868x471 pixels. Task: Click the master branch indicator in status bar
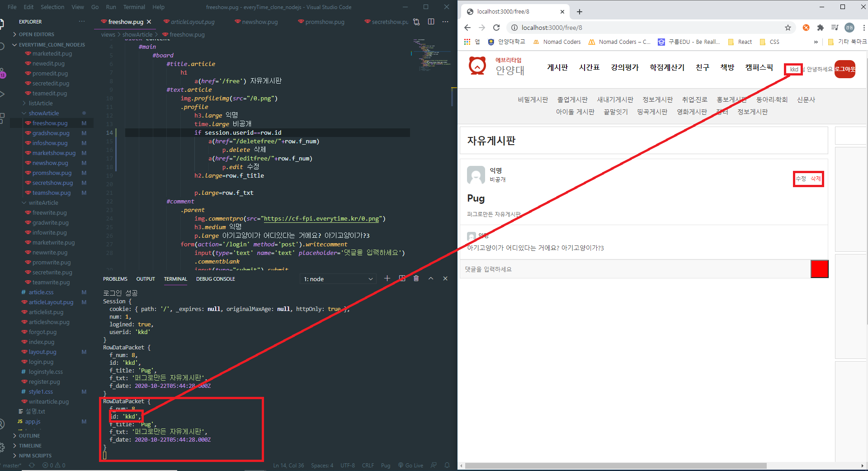click(x=11, y=465)
